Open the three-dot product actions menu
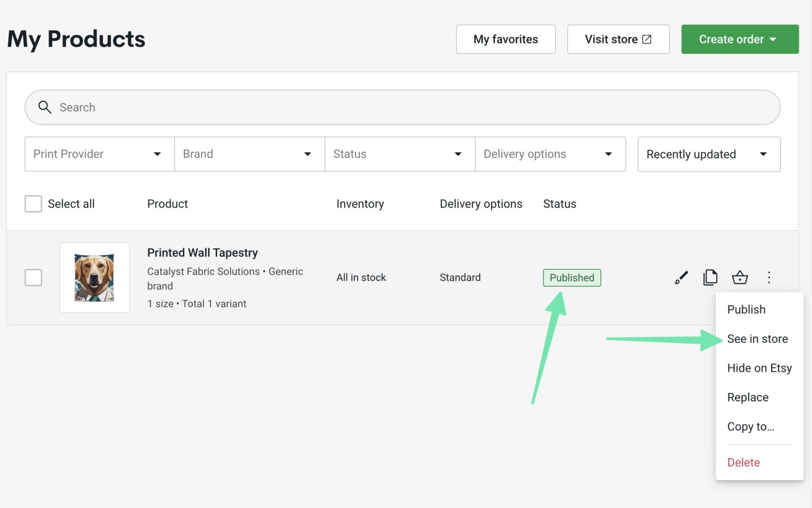Image resolution: width=812 pixels, height=508 pixels. click(x=769, y=277)
